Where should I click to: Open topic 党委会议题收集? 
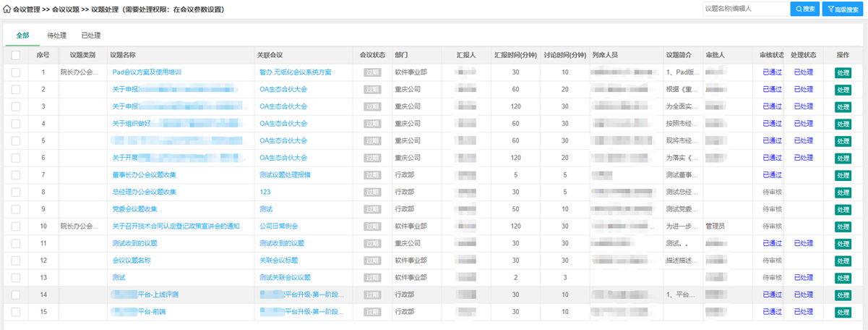[134, 209]
